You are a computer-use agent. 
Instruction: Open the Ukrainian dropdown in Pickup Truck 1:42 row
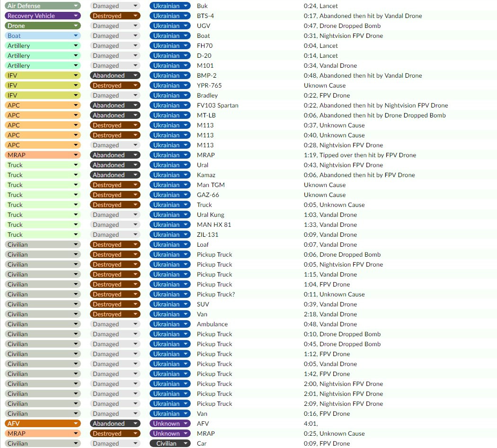(170, 374)
